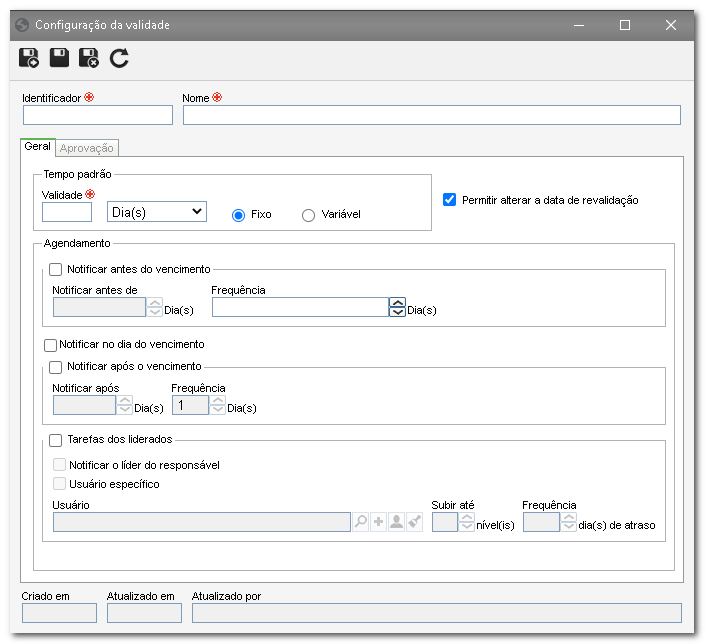The width and height of the screenshot is (705, 644).
Task: Click the Notificar antes de spinner arrows
Action: pos(155,307)
